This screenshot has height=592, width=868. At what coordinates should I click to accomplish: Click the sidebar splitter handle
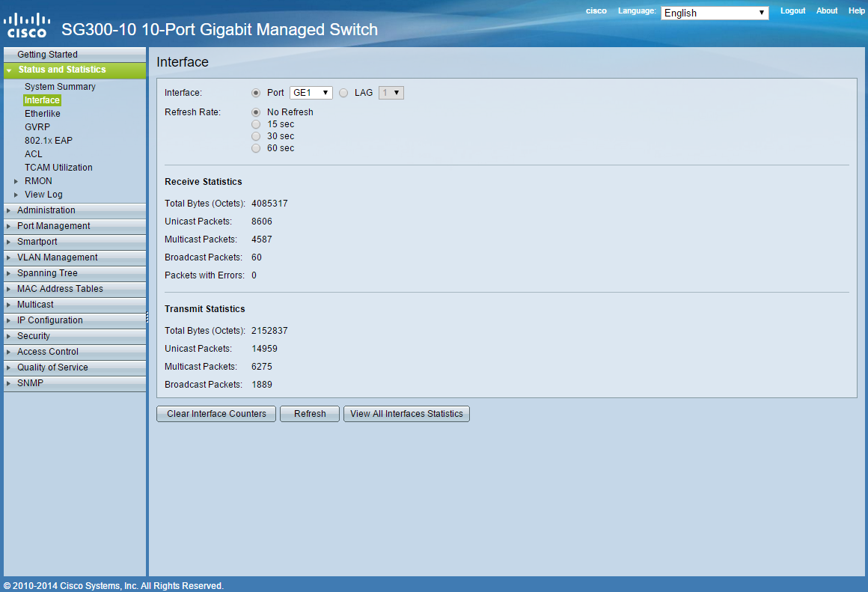pyautogui.click(x=147, y=317)
